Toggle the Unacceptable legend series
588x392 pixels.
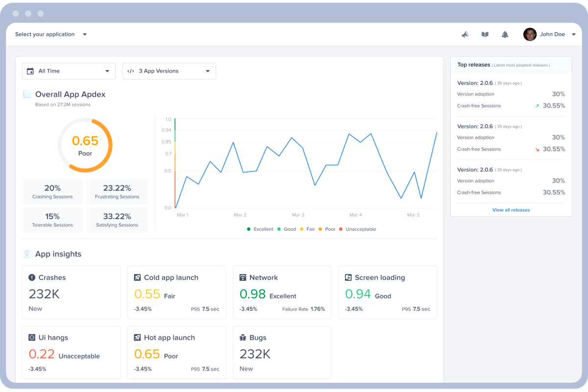357,229
